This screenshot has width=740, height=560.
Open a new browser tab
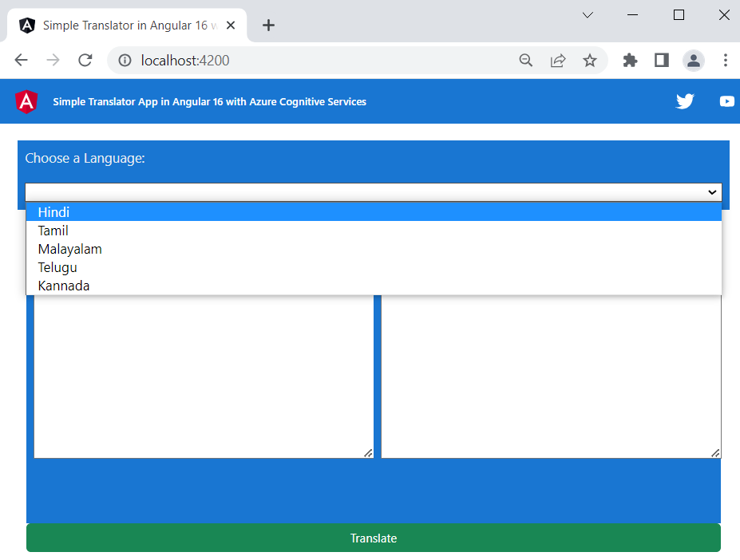pyautogui.click(x=268, y=25)
